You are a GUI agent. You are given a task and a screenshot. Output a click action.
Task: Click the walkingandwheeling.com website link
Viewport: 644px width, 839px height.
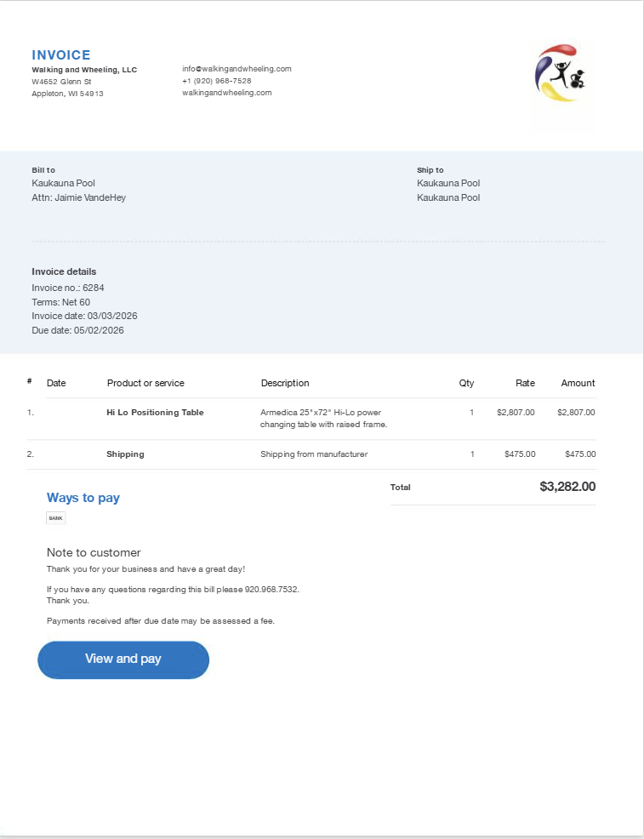tap(226, 93)
